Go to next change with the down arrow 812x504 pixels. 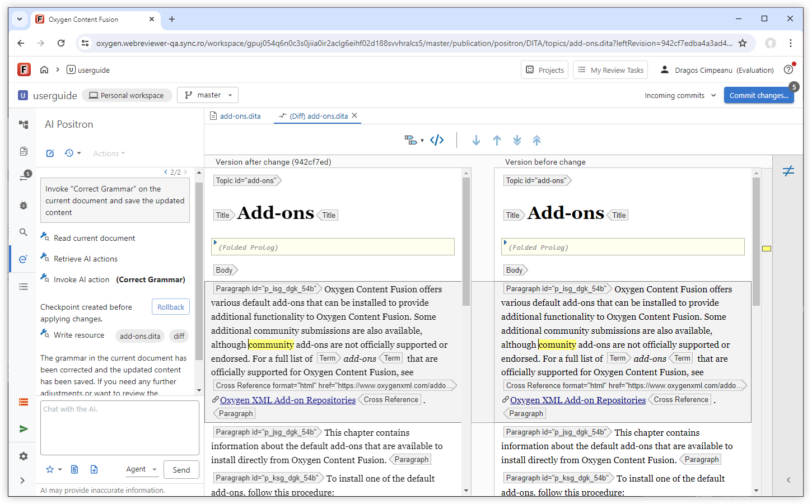click(476, 141)
